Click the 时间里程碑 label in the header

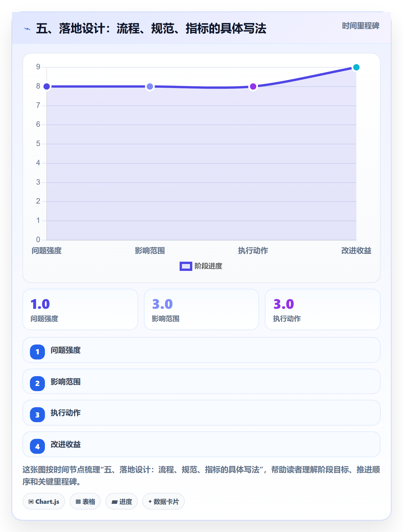pyautogui.click(x=361, y=26)
